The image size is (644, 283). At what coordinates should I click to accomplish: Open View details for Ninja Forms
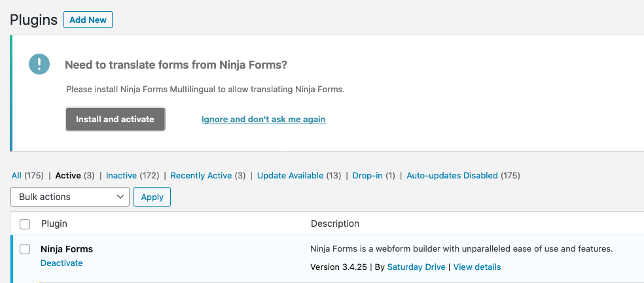coord(477,267)
